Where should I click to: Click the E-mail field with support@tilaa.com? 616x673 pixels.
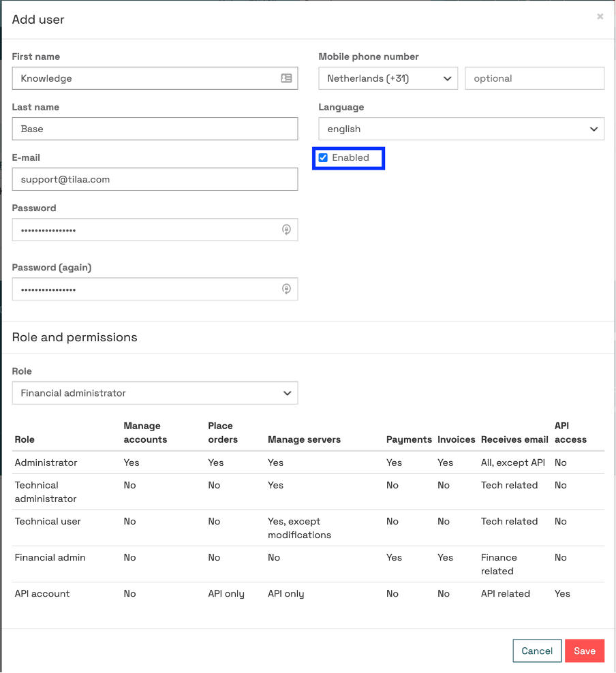coord(155,179)
